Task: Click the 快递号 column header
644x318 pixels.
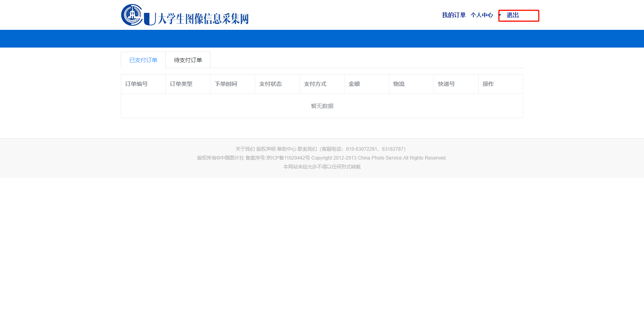Action: coord(446,84)
